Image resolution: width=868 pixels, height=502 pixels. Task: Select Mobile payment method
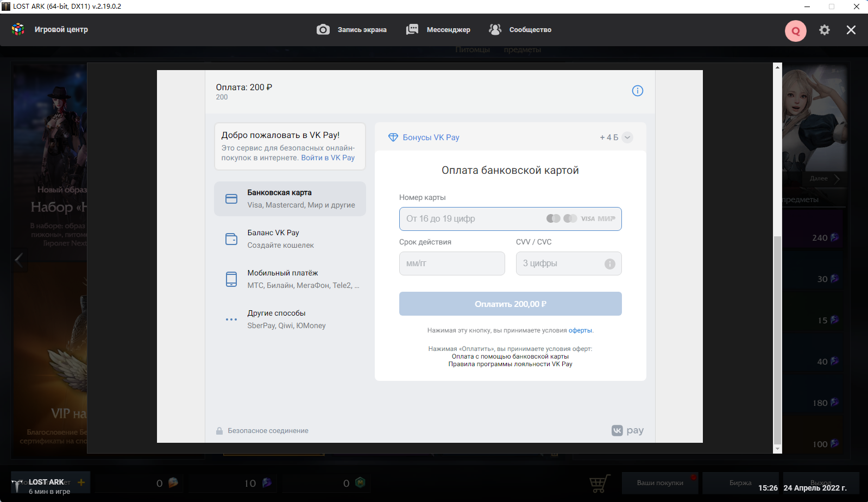(290, 279)
